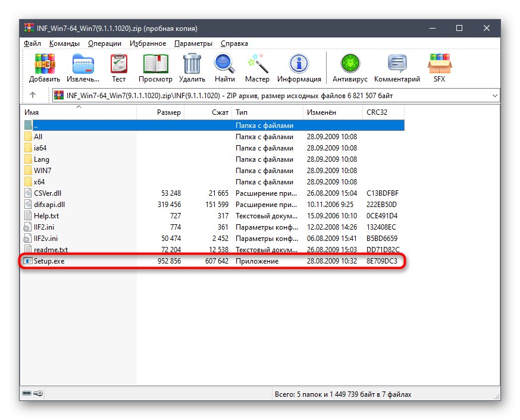Open the Найти (Find) magnifier icon
The image size is (520, 420).
[224, 63]
